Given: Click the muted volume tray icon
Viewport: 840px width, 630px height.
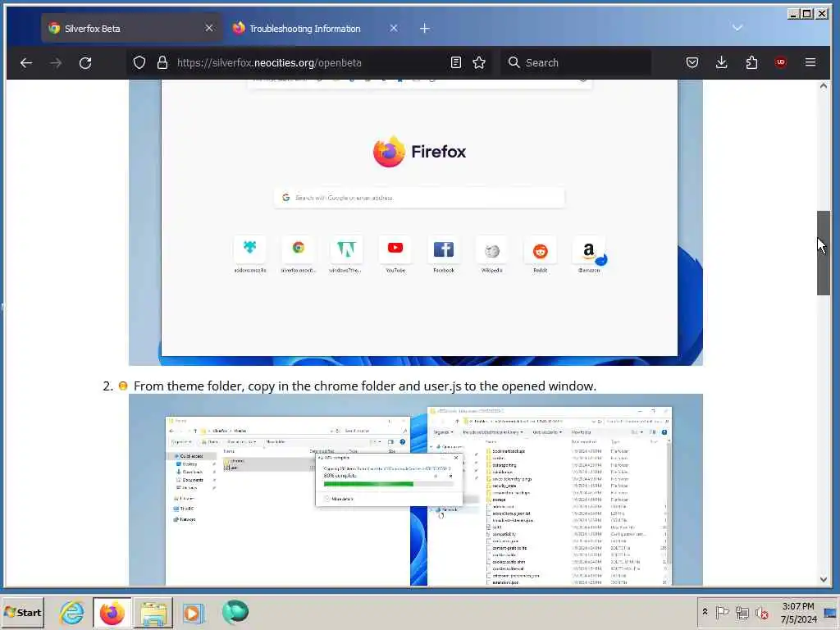Looking at the screenshot, I should [x=762, y=612].
